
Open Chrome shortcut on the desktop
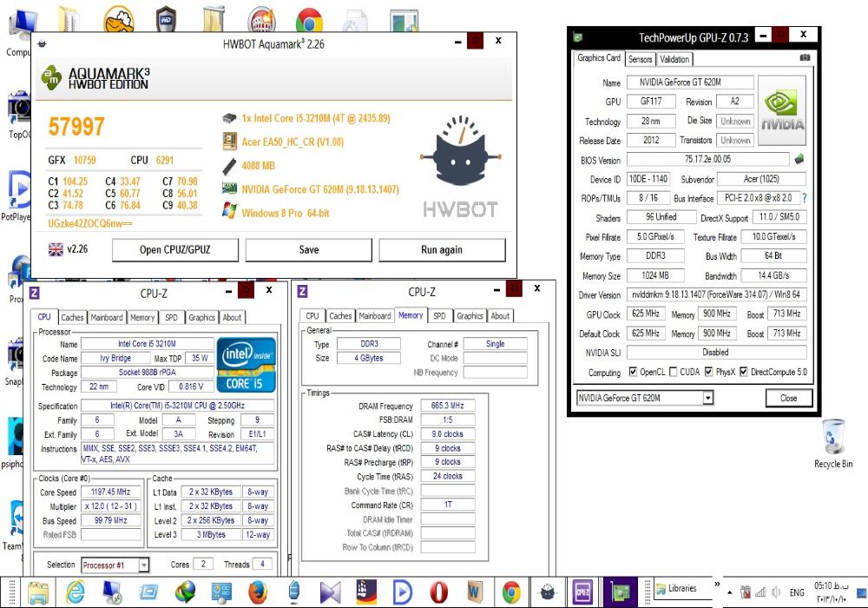(310, 20)
